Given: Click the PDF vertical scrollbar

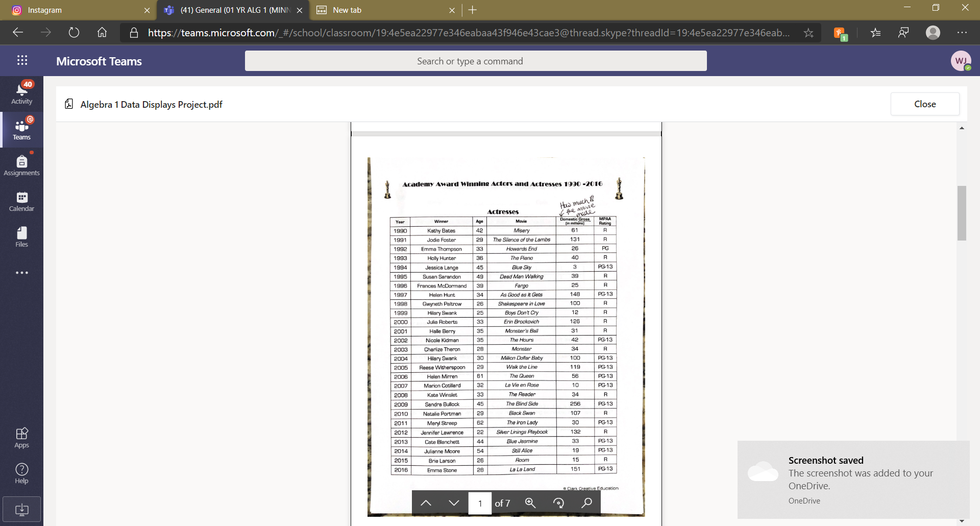Looking at the screenshot, I should click(962, 214).
